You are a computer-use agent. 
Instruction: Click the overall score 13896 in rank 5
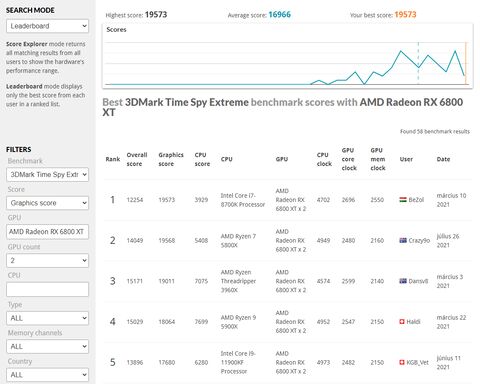(x=135, y=362)
